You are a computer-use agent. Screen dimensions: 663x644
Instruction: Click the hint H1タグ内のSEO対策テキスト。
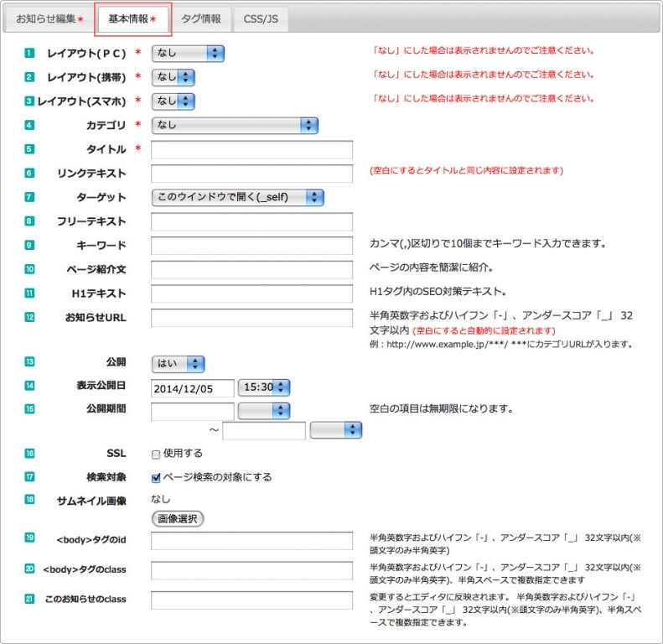[x=438, y=292]
